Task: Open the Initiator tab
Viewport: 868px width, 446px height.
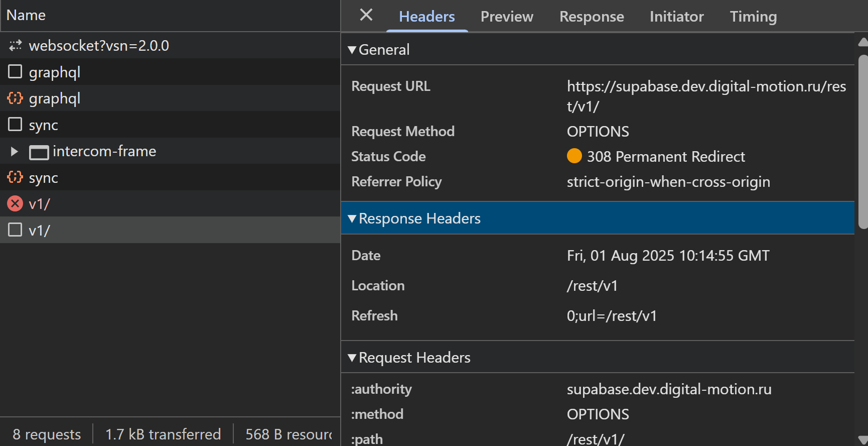Action: pos(676,17)
